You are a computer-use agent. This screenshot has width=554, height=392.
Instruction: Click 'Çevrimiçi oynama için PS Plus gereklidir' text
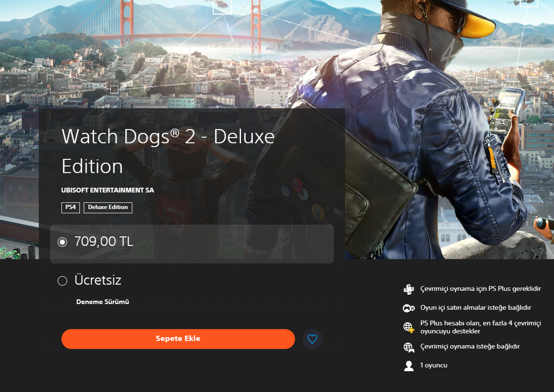pos(481,289)
